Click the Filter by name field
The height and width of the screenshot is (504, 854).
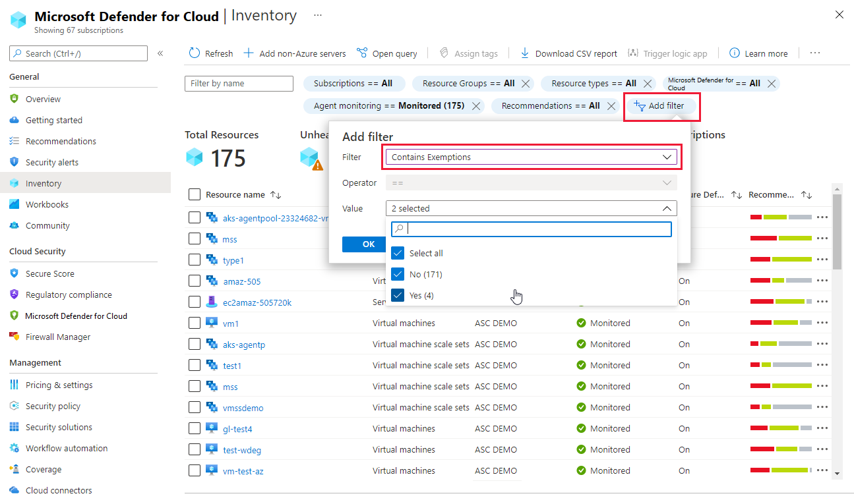(x=239, y=84)
